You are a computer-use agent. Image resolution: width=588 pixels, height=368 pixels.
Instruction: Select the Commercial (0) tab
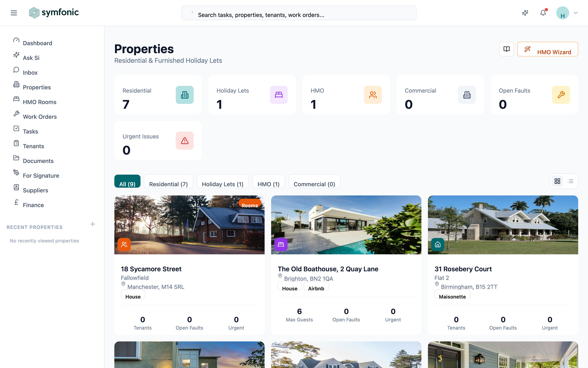tap(314, 181)
